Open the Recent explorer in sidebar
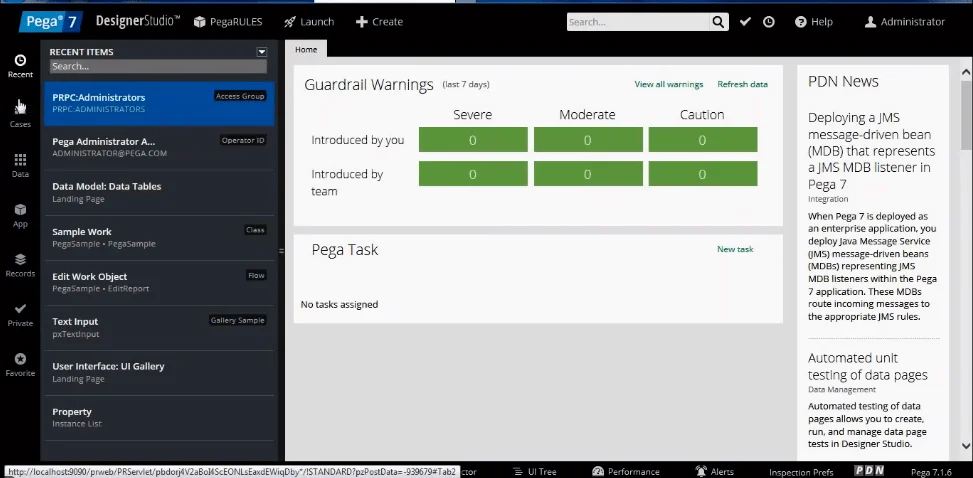 pyautogui.click(x=20, y=65)
